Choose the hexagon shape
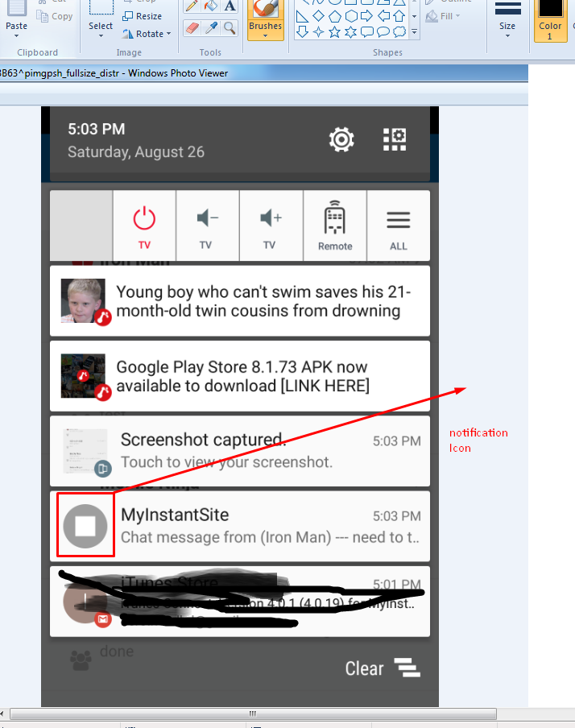Screen dimensions: 575x728 (x=351, y=17)
